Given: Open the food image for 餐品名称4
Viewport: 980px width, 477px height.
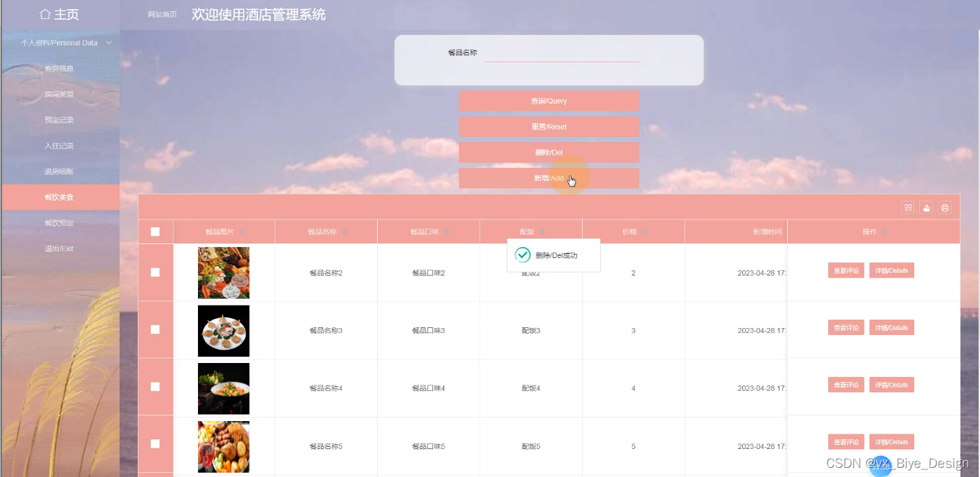Looking at the screenshot, I should (224, 389).
